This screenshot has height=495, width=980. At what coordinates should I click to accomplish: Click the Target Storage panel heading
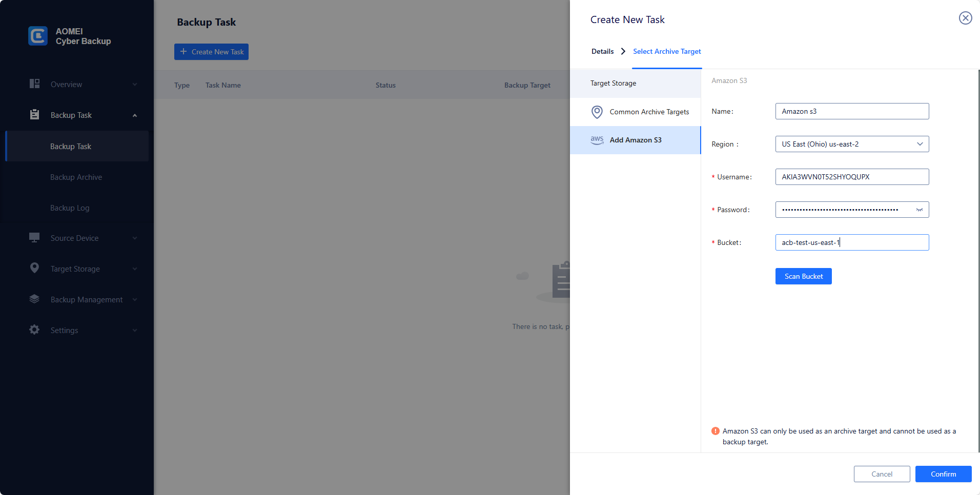(x=613, y=83)
